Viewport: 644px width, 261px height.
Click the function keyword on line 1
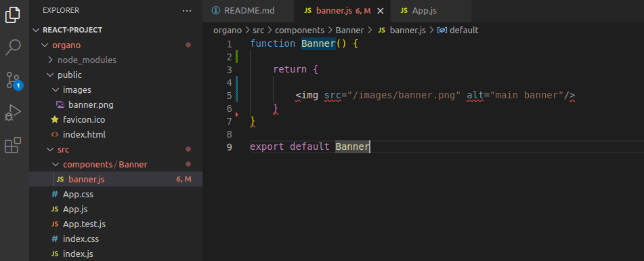273,43
